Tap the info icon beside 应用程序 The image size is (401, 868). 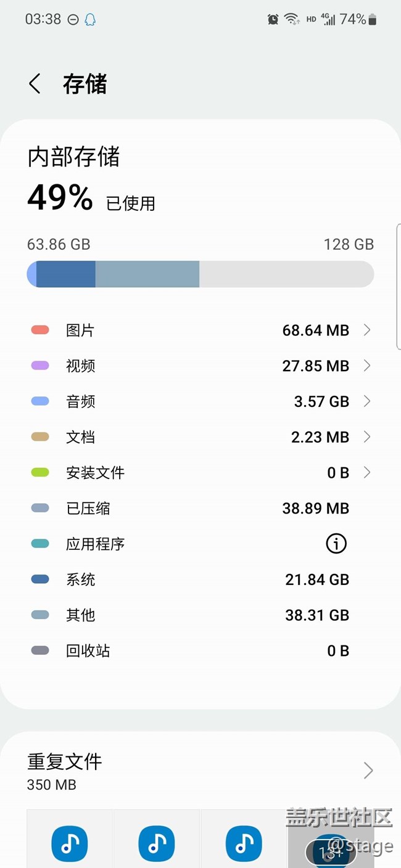[336, 544]
